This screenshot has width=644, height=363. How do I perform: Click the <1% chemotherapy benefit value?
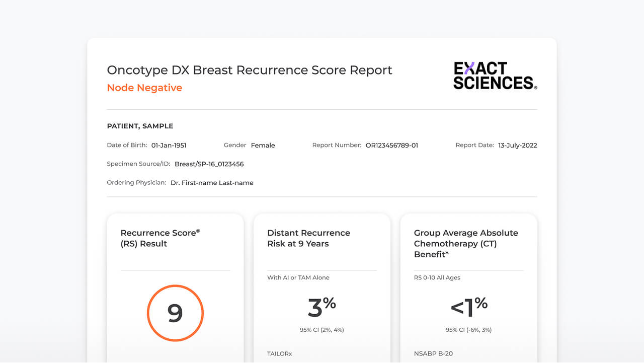(469, 307)
